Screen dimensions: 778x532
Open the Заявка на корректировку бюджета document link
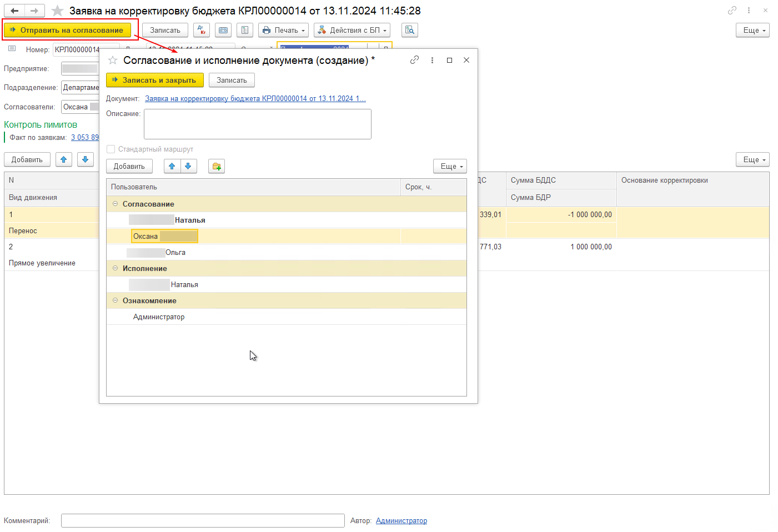pyautogui.click(x=255, y=98)
